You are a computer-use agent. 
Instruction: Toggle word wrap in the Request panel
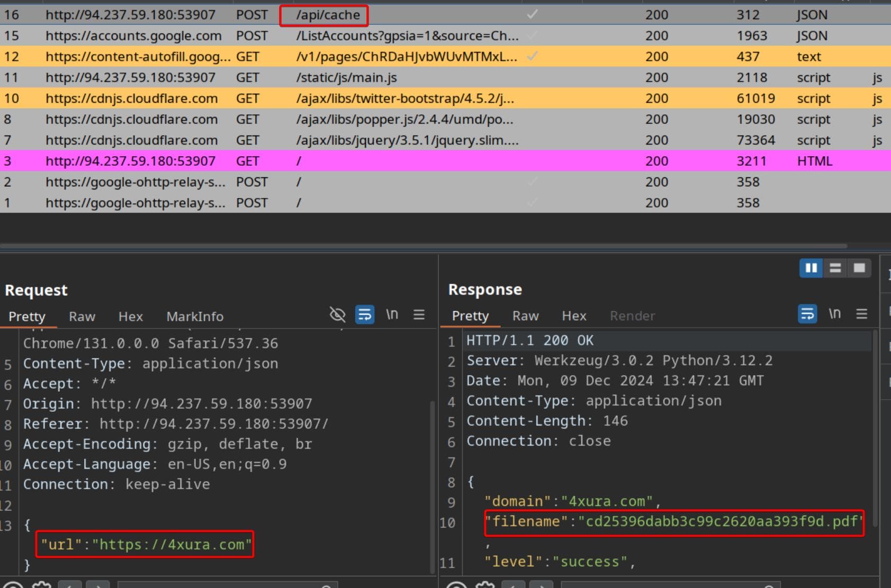click(x=365, y=315)
